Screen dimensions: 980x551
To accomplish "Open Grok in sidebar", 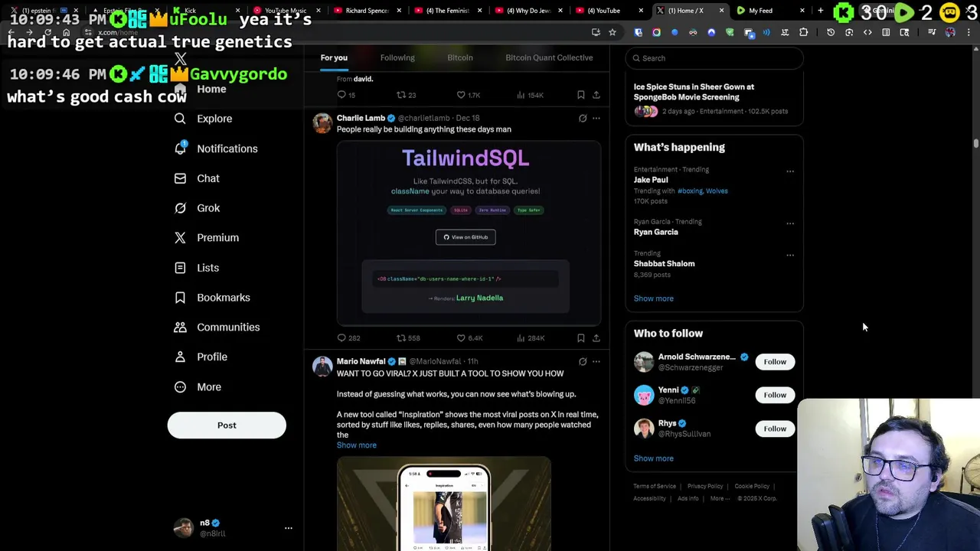I will (x=198, y=208).
